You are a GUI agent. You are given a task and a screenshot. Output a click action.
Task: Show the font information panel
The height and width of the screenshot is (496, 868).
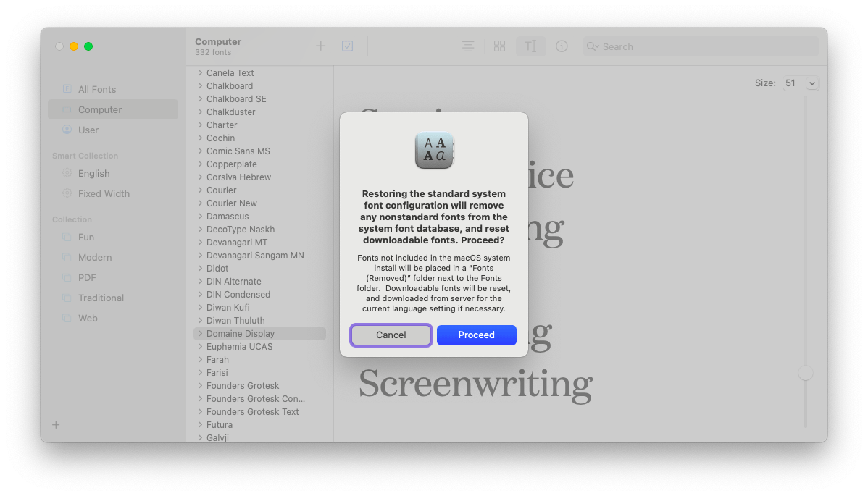(562, 46)
